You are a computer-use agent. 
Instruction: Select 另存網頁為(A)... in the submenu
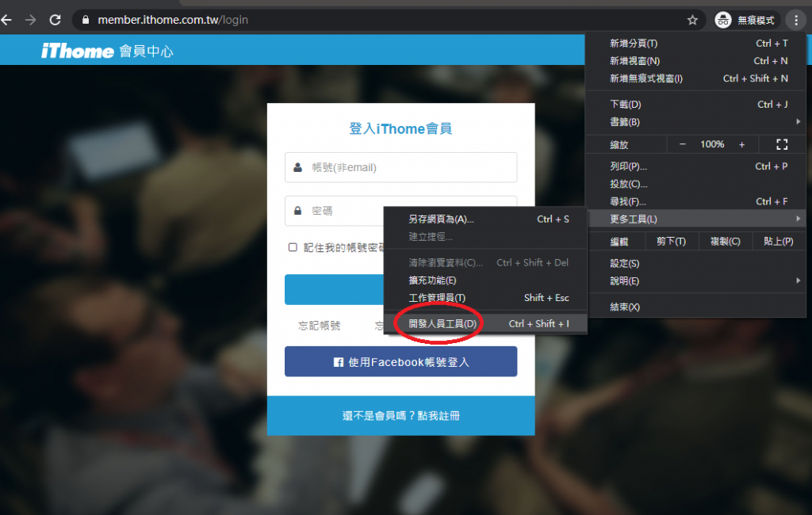[x=485, y=219]
